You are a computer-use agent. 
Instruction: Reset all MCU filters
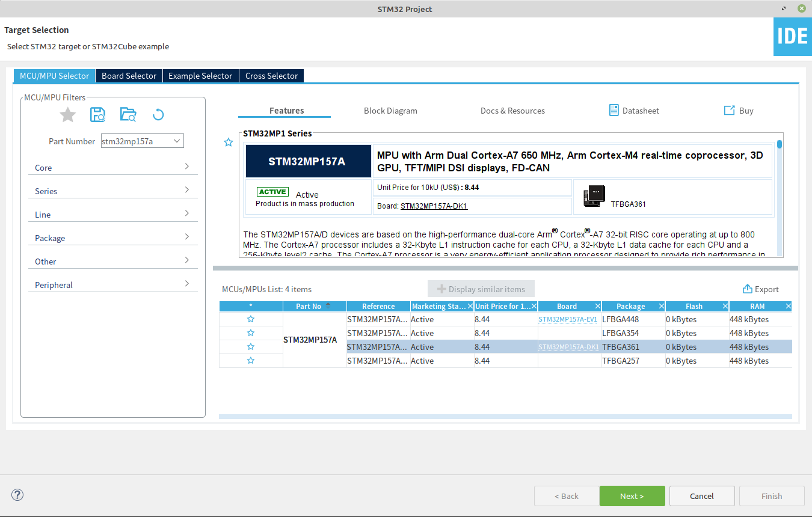pyautogui.click(x=158, y=114)
